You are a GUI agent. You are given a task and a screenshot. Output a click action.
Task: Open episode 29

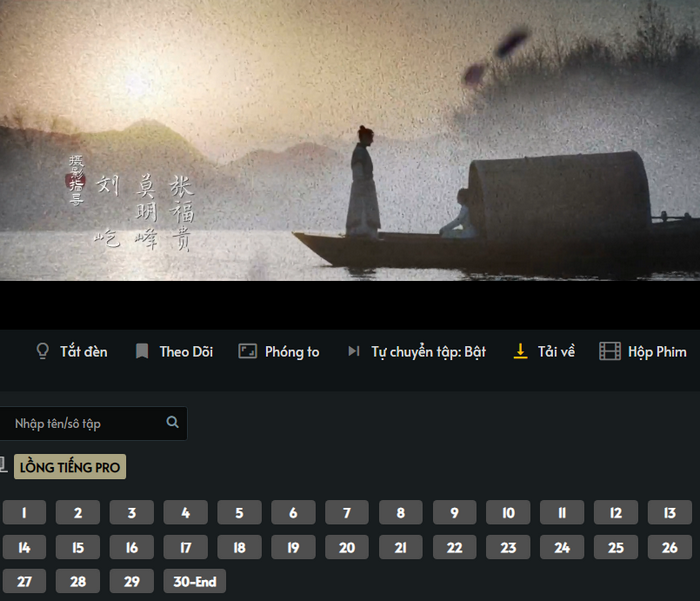pyautogui.click(x=132, y=581)
